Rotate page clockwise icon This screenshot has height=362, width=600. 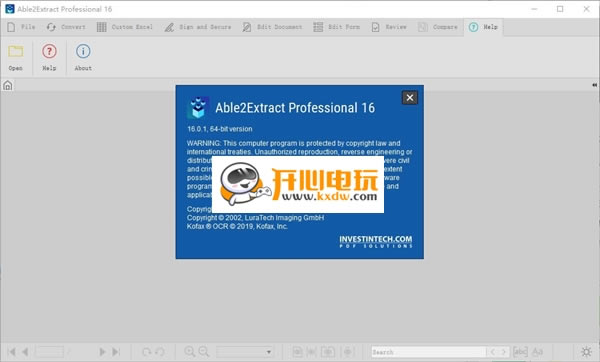[147, 352]
